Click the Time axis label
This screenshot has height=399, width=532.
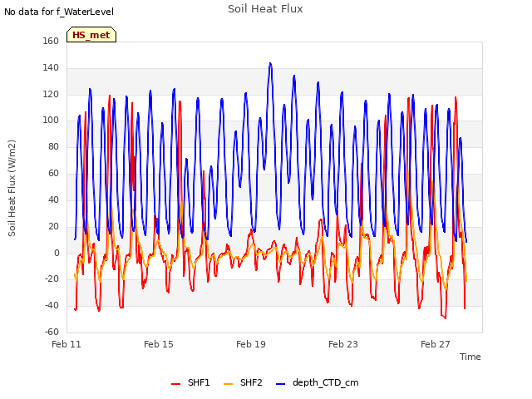click(x=470, y=357)
